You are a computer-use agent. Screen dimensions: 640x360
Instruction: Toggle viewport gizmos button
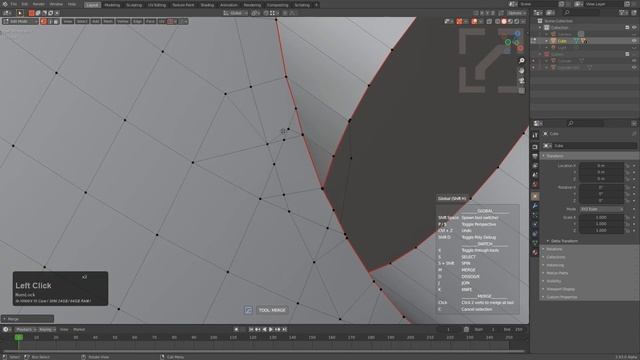click(x=460, y=21)
